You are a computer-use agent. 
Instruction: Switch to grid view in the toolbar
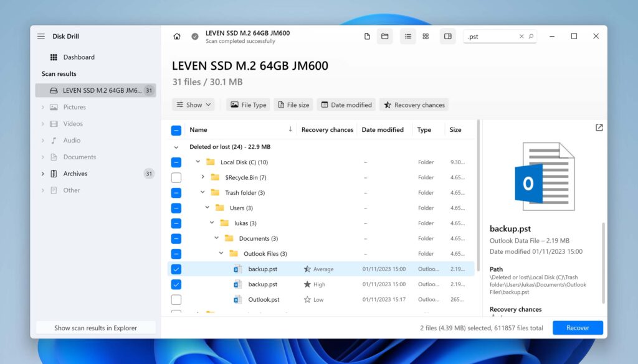click(x=426, y=36)
